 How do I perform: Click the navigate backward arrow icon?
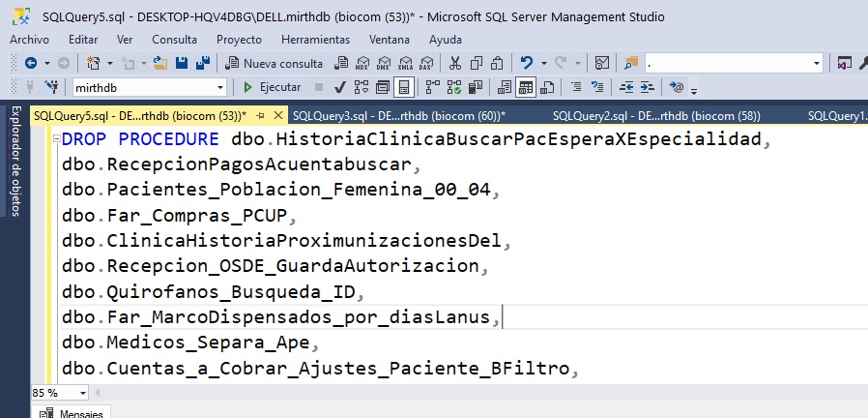30,63
